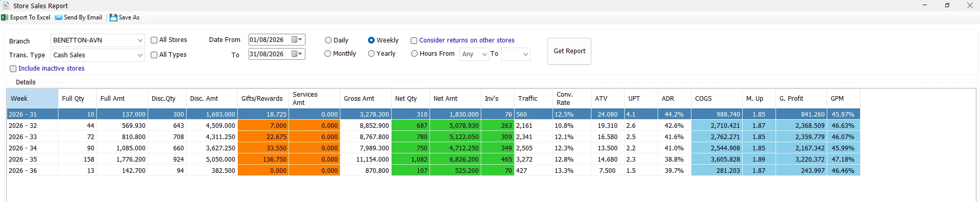Open the Branch dropdown showing BENETTON-AVN
Viewport: 980px width, 202px height.
(x=97, y=40)
